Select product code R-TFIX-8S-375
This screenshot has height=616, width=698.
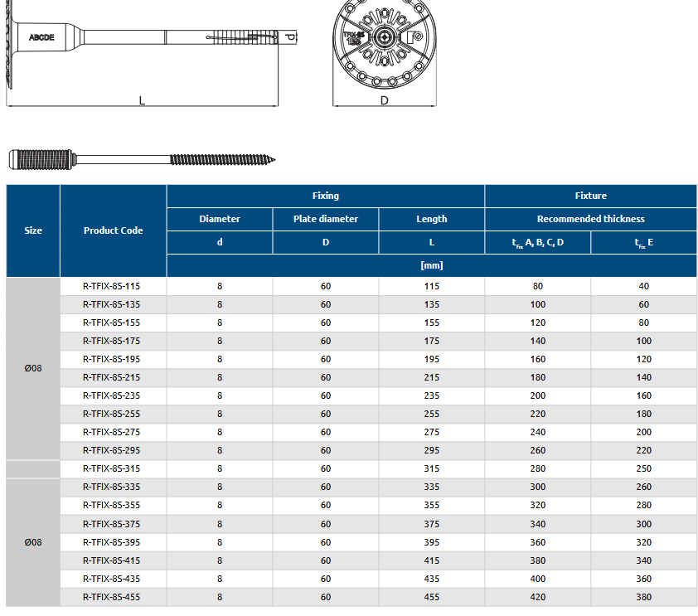click(x=111, y=524)
